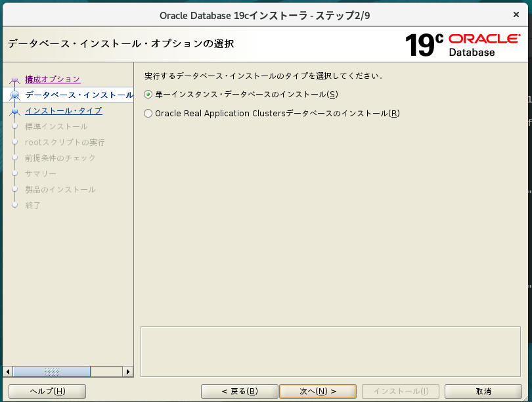Image resolution: width=532 pixels, height=402 pixels.
Task: Click right arrow of sidebar scrollbar
Action: pos(128,372)
